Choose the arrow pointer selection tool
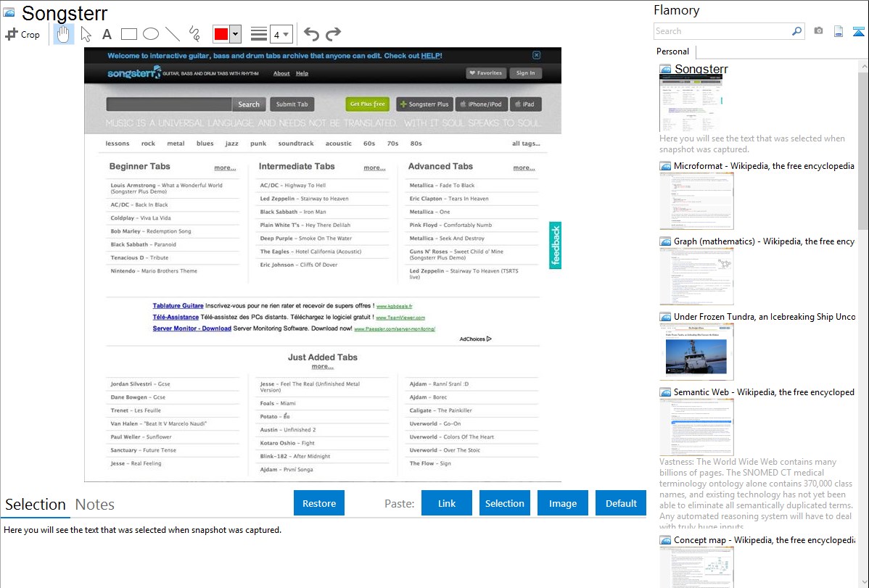 click(x=86, y=34)
